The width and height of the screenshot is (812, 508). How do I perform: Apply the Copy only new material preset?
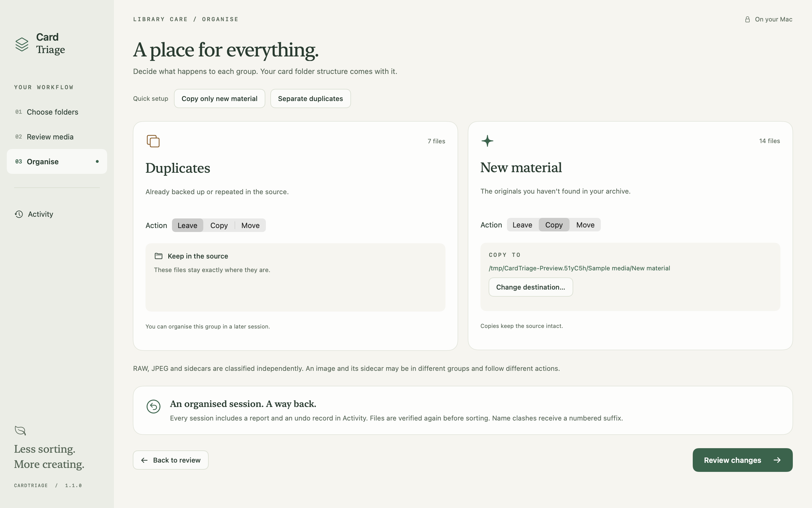tap(219, 98)
